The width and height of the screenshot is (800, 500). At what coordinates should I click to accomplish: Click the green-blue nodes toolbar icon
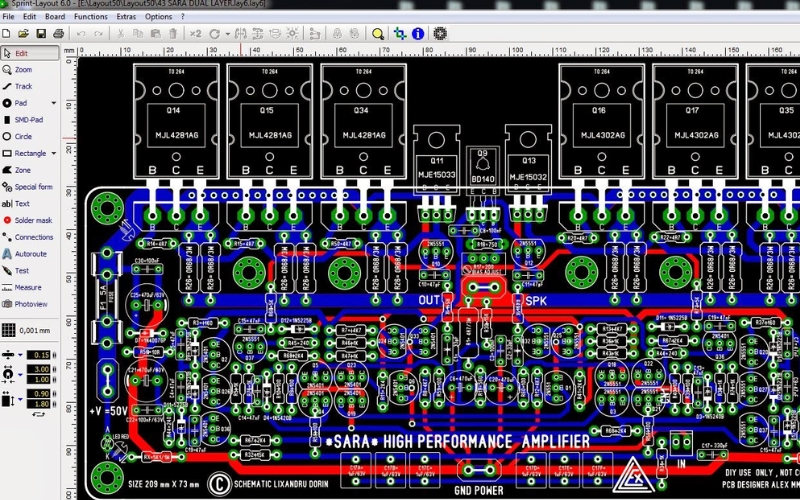[x=400, y=34]
